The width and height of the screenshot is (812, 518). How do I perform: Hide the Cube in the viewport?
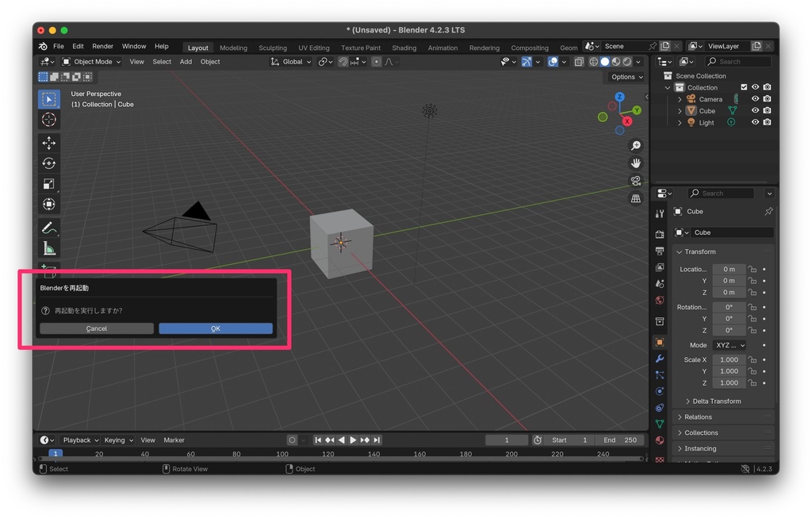click(x=755, y=110)
